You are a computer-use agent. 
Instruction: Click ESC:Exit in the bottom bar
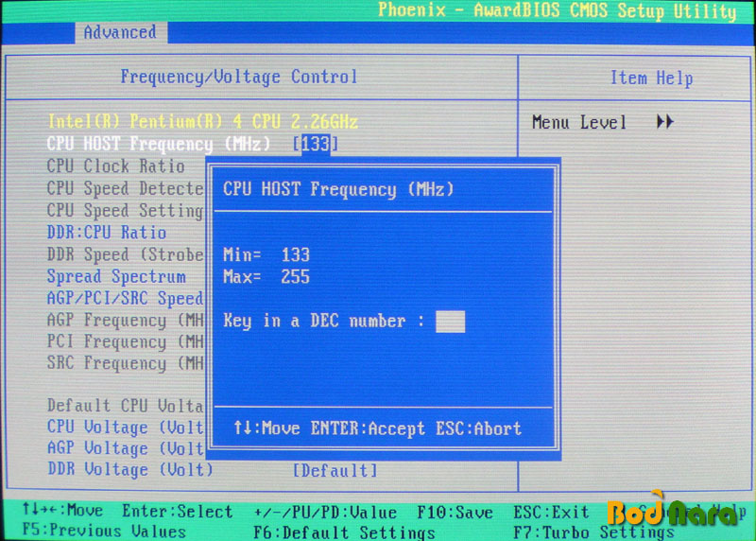(552, 512)
